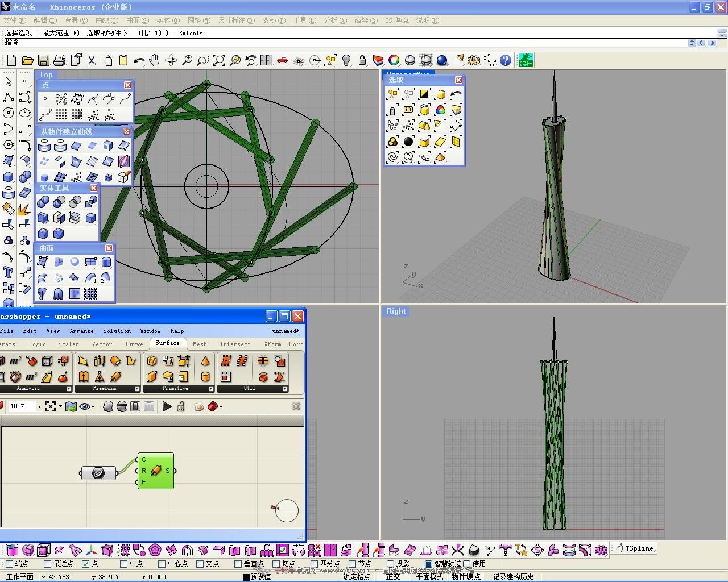Toggle 物件锁点 in the status bar
This screenshot has width=728, height=582.
[466, 576]
